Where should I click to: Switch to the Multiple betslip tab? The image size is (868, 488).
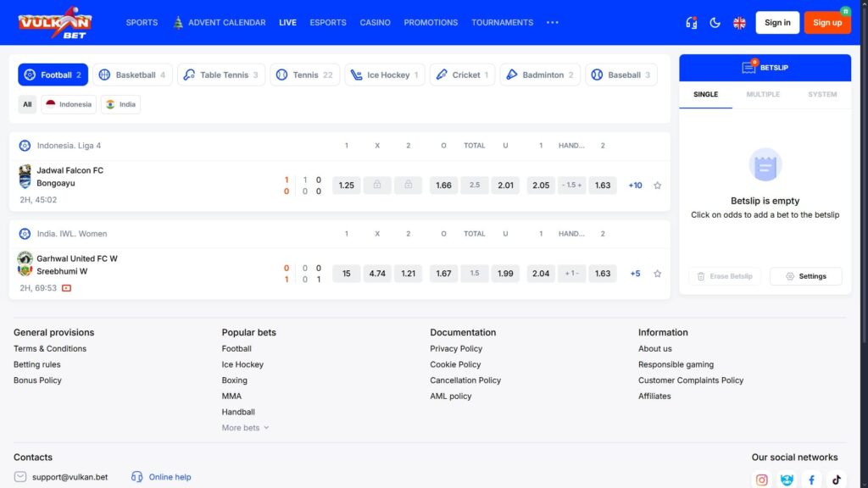pyautogui.click(x=763, y=94)
